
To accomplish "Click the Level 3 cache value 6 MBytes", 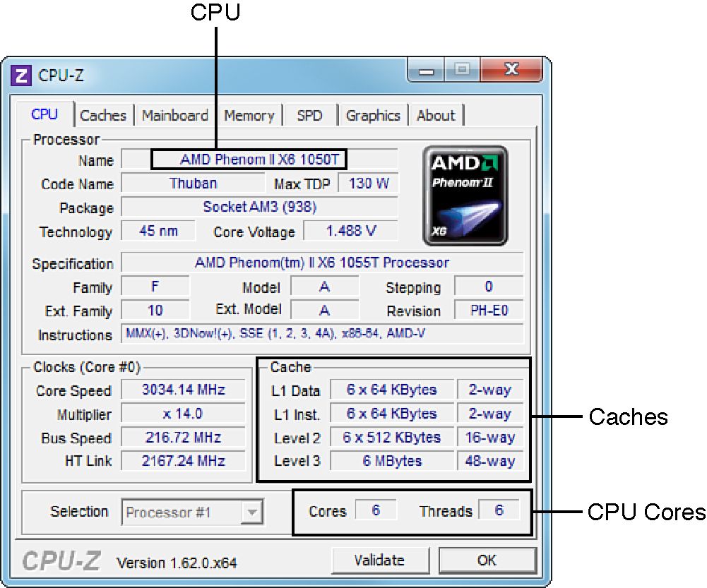I will [x=392, y=461].
